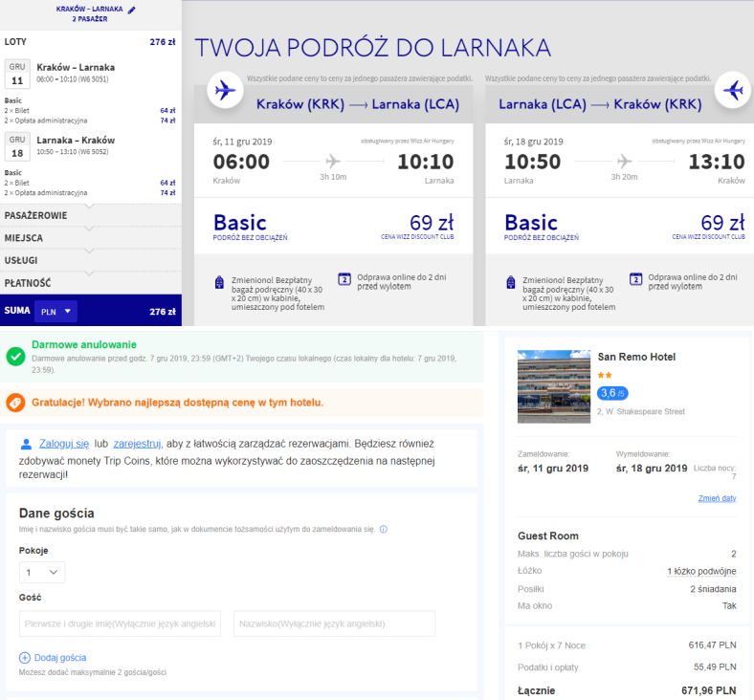Viewport: 754px width, 700px height.
Task: Click the San Remo Hotel thumbnail
Action: pyautogui.click(x=553, y=386)
